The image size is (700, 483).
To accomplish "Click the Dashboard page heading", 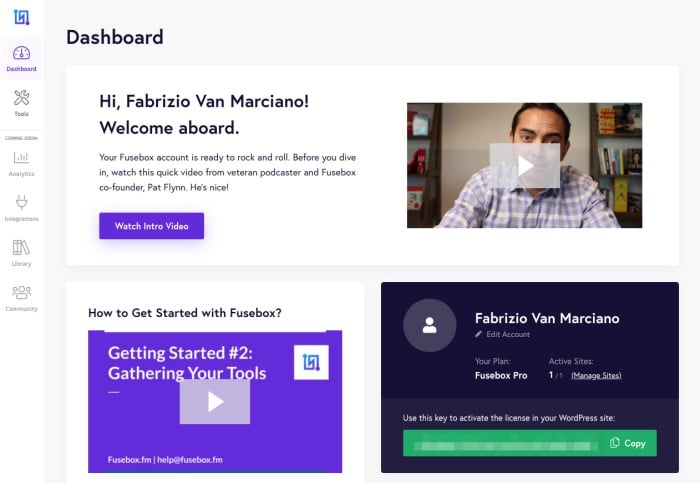I will pos(115,37).
